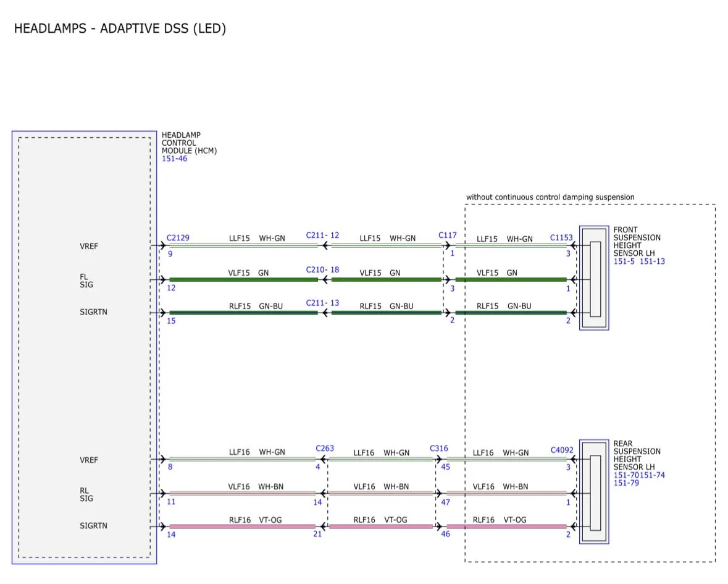Open the C4092 connector link
The image size is (728, 584).
click(x=561, y=451)
